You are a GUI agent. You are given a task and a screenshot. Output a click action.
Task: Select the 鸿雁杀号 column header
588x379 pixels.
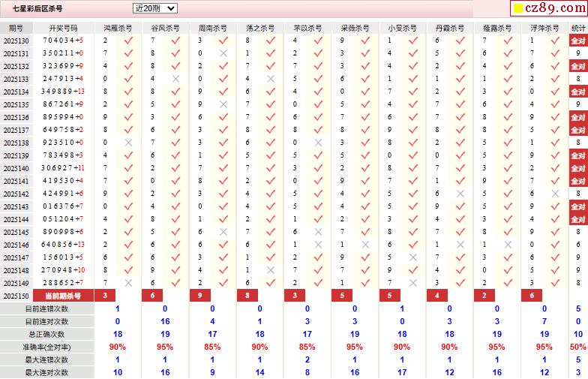pyautogui.click(x=117, y=28)
